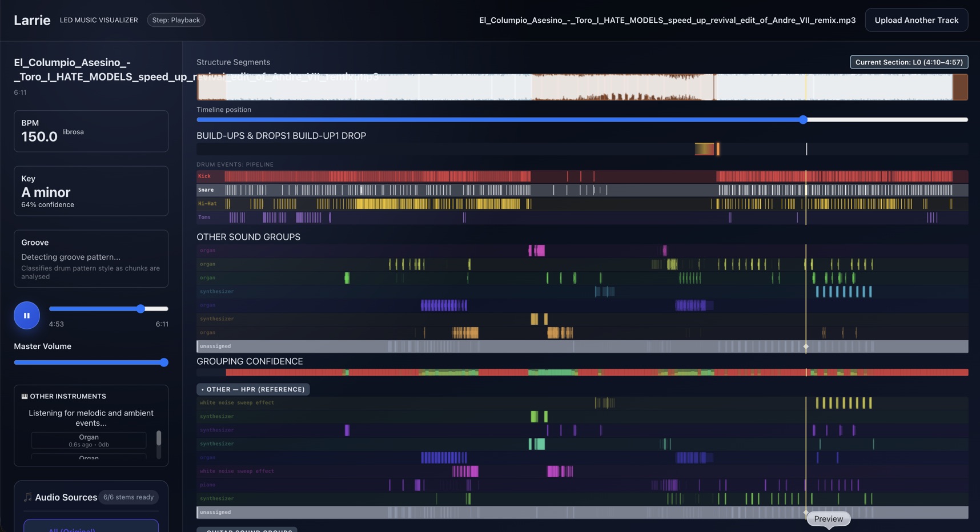Screen dimensions: 980x532
Task: Click the OTHER INSTRUMENTS panel title
Action: point(68,396)
